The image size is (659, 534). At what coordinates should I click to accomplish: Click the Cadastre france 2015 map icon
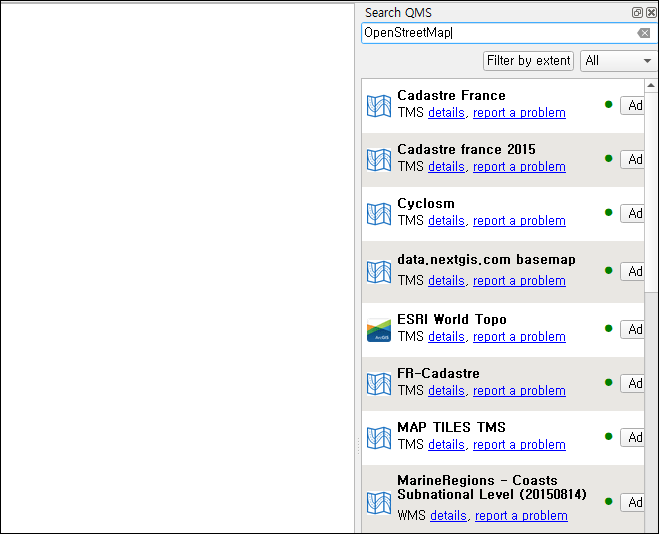(379, 160)
